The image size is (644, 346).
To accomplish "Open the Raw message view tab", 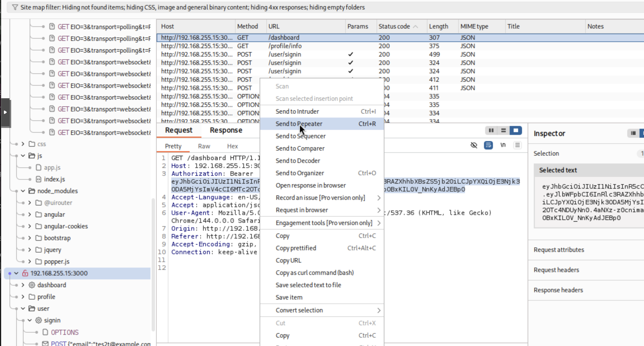I will coord(204,146).
